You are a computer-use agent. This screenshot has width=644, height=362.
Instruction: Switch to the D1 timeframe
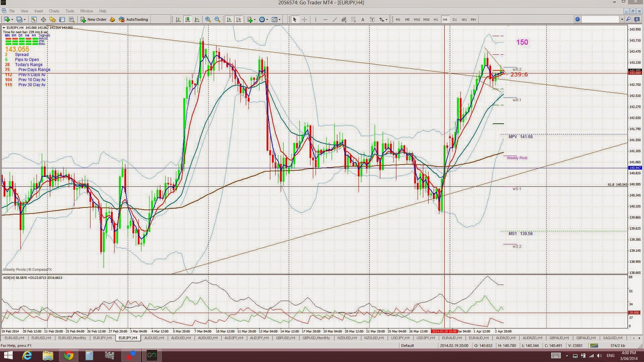[454, 19]
